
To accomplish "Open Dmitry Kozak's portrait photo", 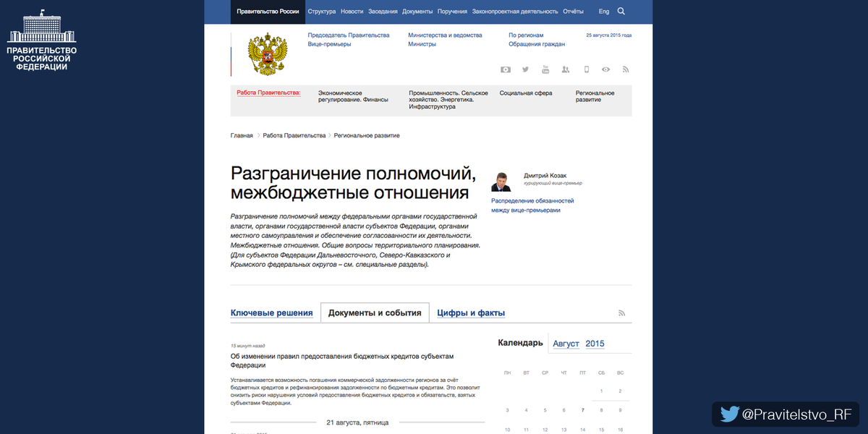I will click(501, 182).
